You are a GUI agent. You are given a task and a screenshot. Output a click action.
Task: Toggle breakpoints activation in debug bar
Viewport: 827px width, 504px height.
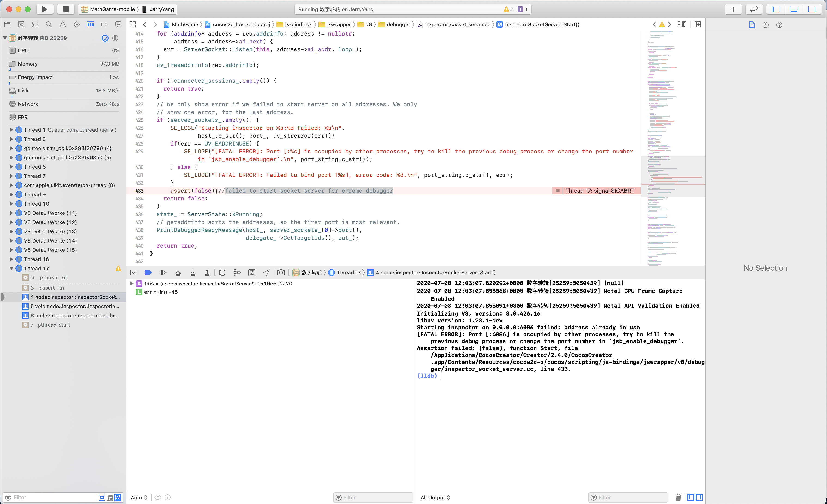[148, 273]
